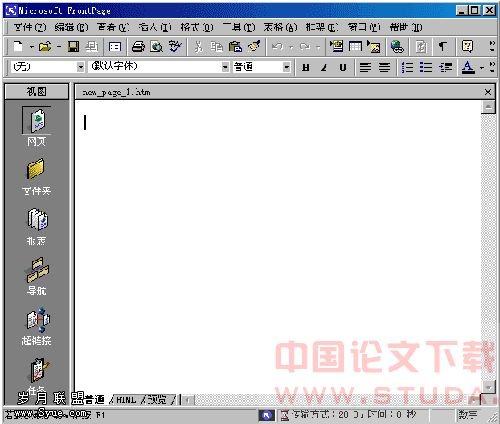Toggle Italic formatting button
This screenshot has width=500, height=424.
[x=324, y=68]
